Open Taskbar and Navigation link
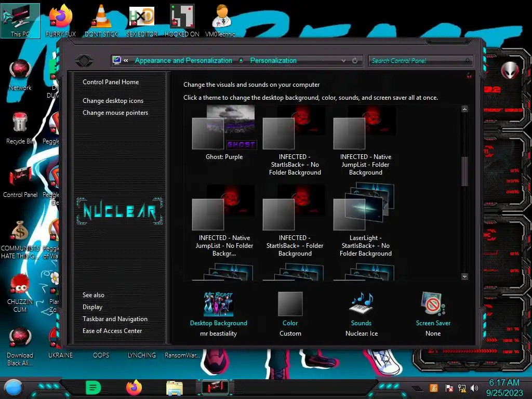The width and height of the screenshot is (532, 399). coord(115,319)
